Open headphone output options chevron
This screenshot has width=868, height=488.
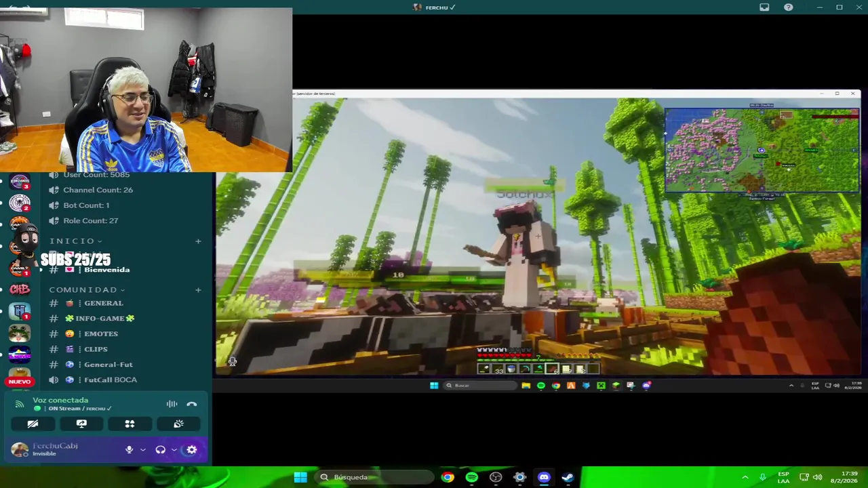click(174, 449)
